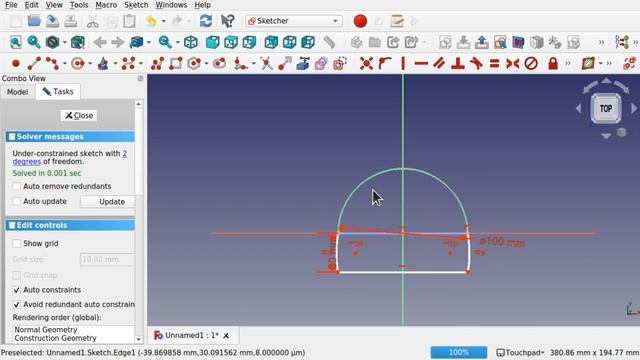Open the Undo history dropdown arrow

163,21
